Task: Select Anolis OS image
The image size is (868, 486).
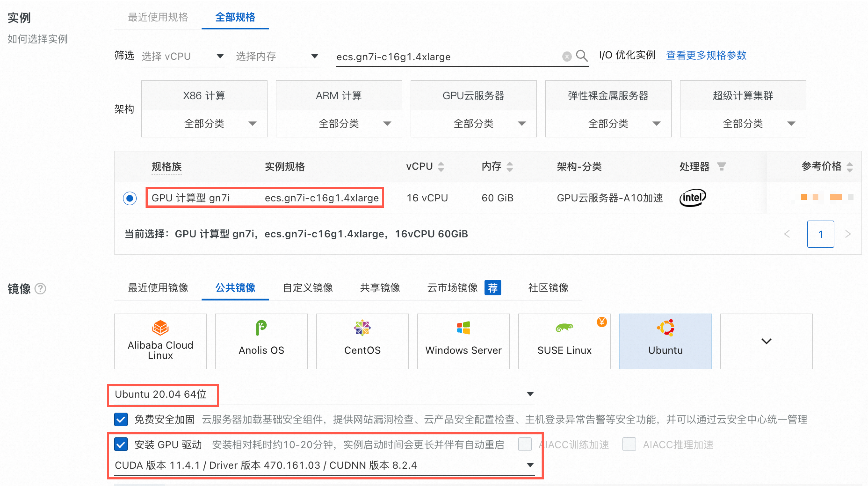Action: point(261,341)
